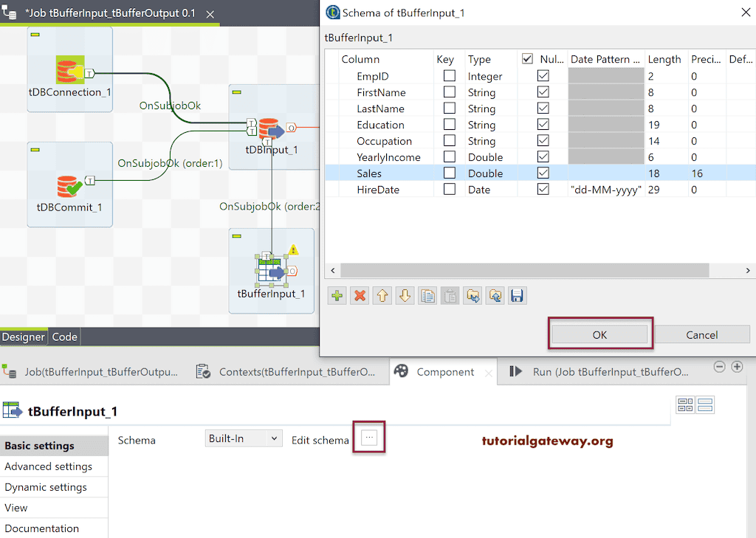Click the yellow warning icon on tBufferInput_1
Image resolution: width=756 pixels, height=538 pixels.
point(293,249)
